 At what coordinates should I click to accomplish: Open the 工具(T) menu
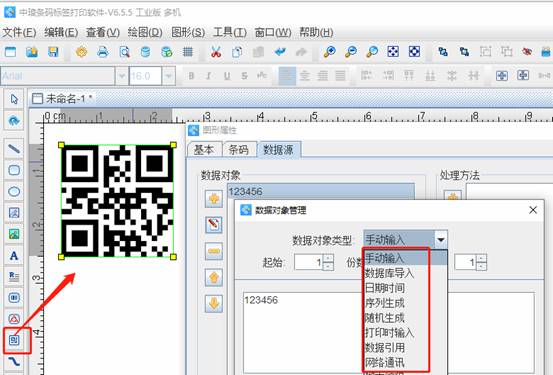tap(230, 32)
